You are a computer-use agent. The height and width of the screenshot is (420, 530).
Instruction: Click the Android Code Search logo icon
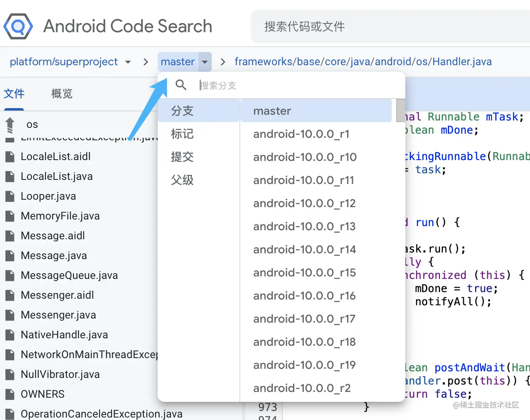(18, 26)
